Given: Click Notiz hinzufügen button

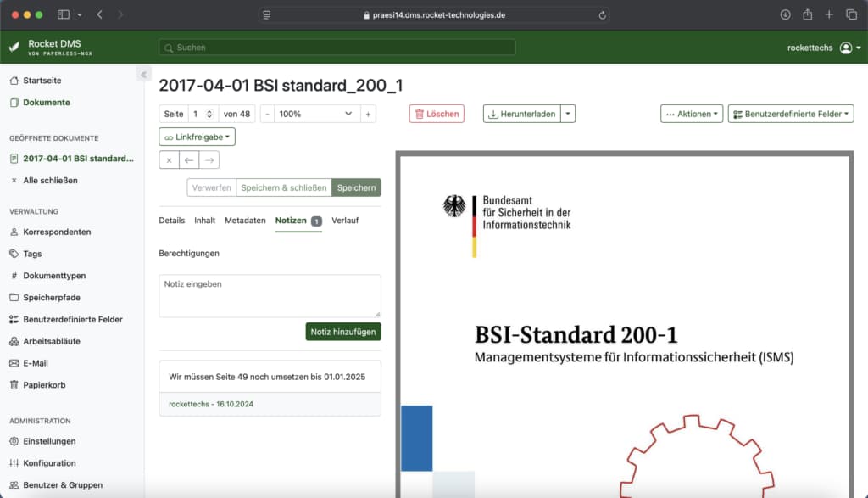Looking at the screenshot, I should 343,332.
